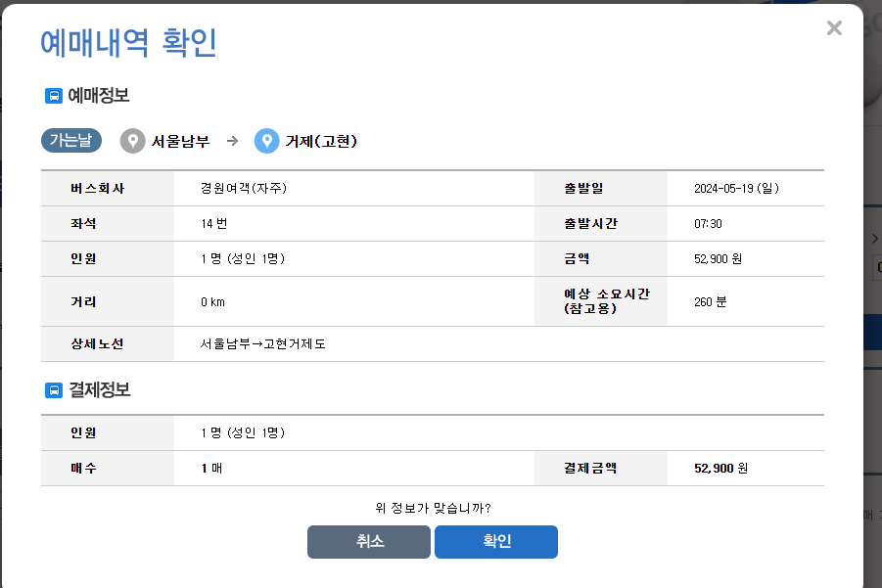The width and height of the screenshot is (882, 588).
Task: Click the 가는날 badge
Action: pos(71,140)
